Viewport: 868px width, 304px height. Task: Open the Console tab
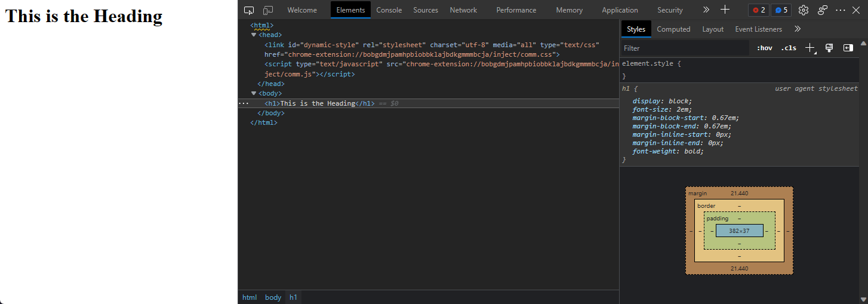click(389, 10)
